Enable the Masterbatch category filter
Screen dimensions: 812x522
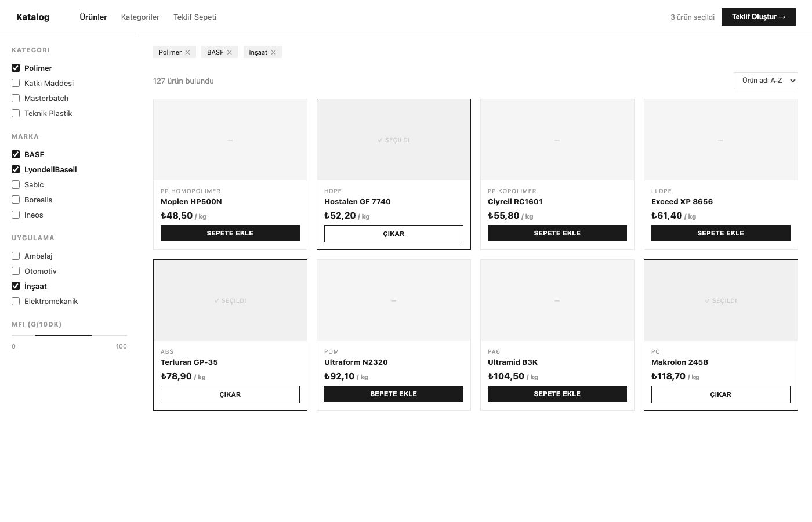(x=16, y=98)
